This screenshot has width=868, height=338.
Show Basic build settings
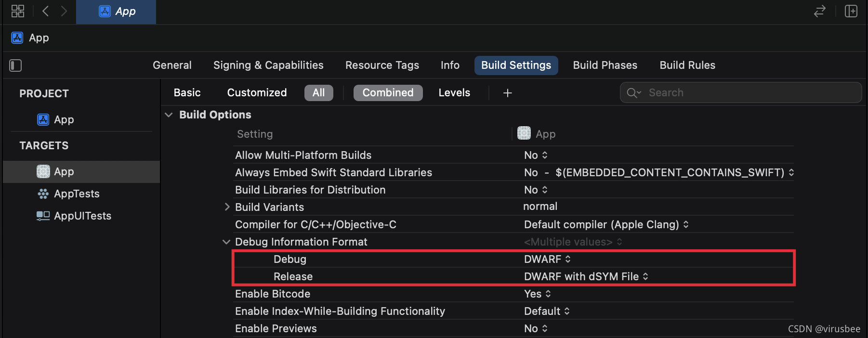pyautogui.click(x=187, y=92)
